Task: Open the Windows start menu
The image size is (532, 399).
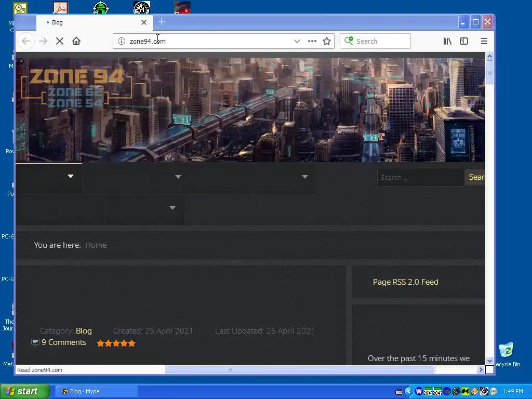Action: click(24, 391)
